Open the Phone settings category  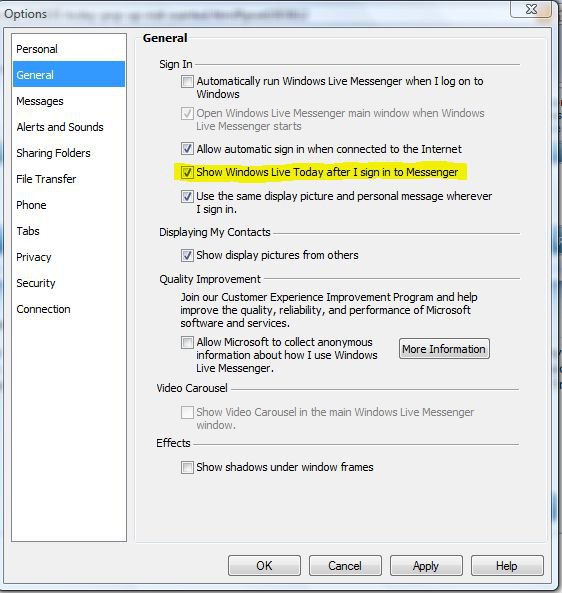click(31, 205)
